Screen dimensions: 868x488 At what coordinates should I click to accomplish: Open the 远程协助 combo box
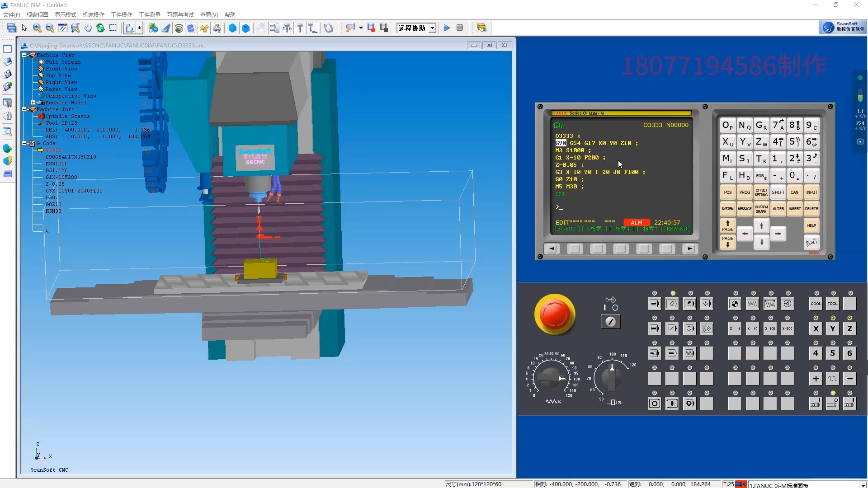(x=416, y=28)
